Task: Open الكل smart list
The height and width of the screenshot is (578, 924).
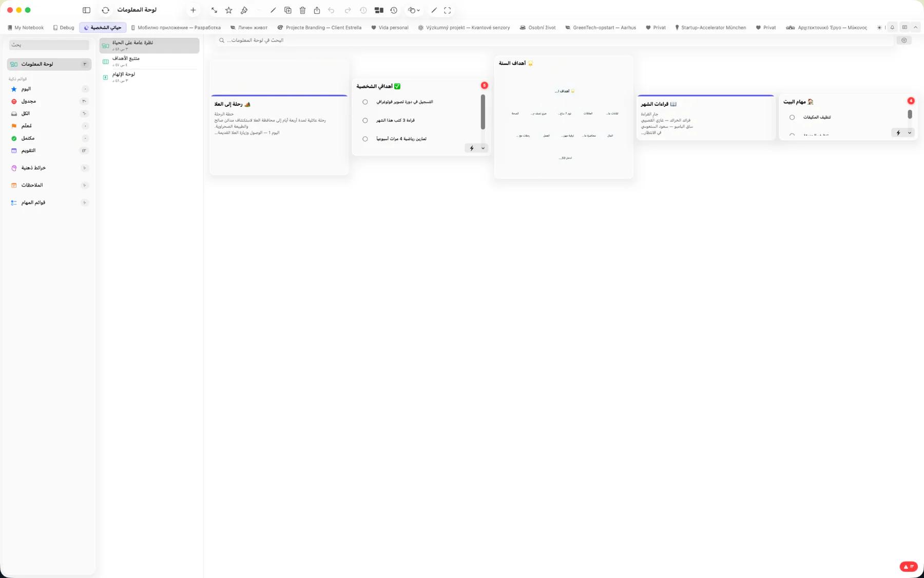Action: coord(49,114)
